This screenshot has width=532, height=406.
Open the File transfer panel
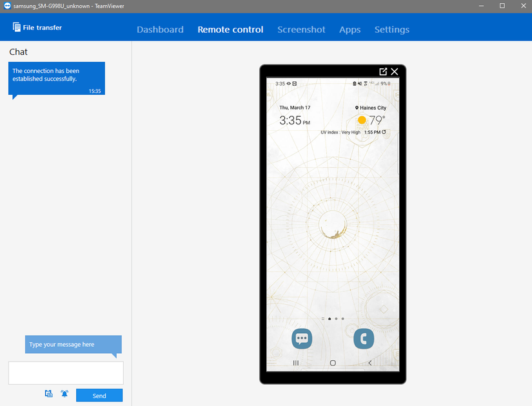37,27
